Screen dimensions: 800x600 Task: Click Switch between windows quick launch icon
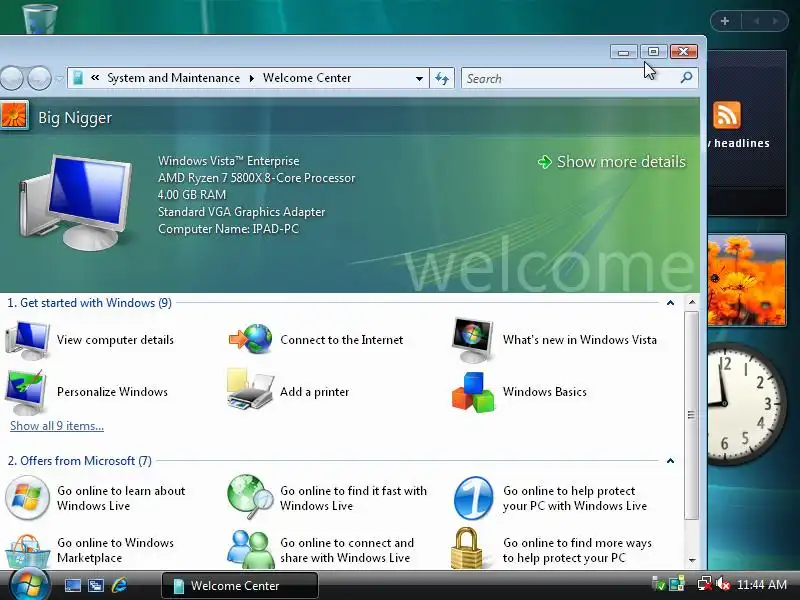click(95, 585)
